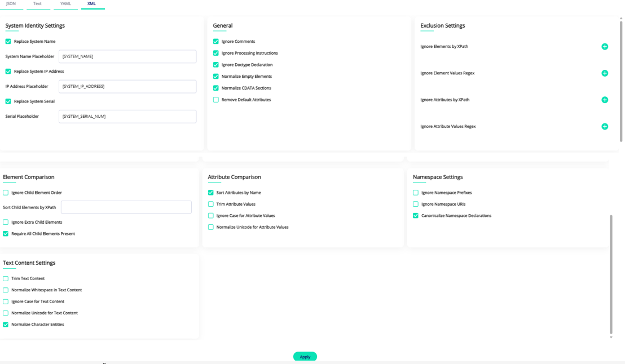Viewport: 625px width, 364px height.
Task: Check Trim Text Content
Action: click(6, 279)
